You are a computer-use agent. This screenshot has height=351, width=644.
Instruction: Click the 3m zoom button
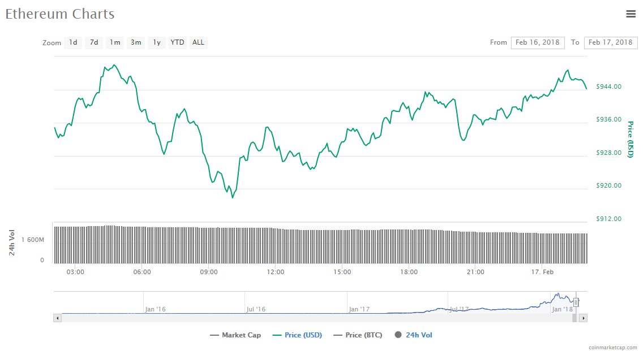click(135, 42)
